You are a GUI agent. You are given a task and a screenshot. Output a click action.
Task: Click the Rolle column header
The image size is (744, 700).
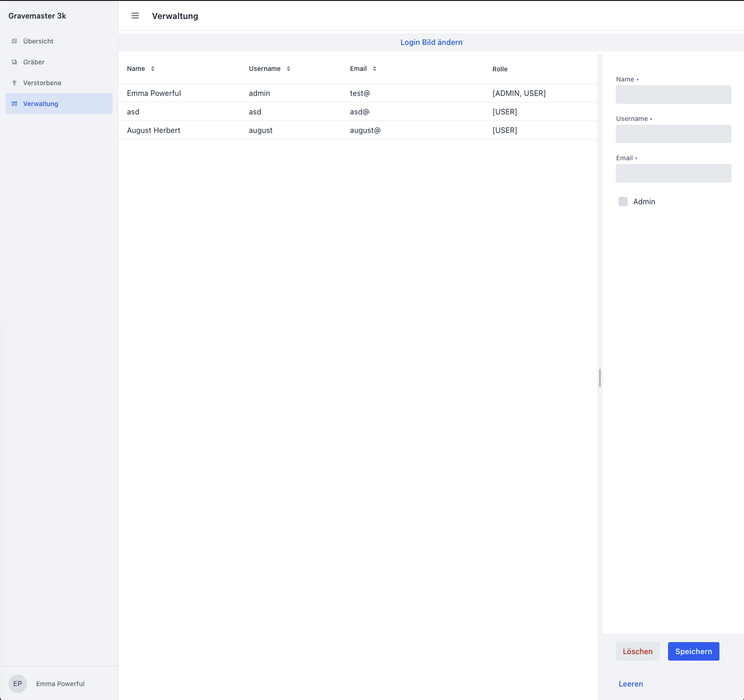point(500,69)
